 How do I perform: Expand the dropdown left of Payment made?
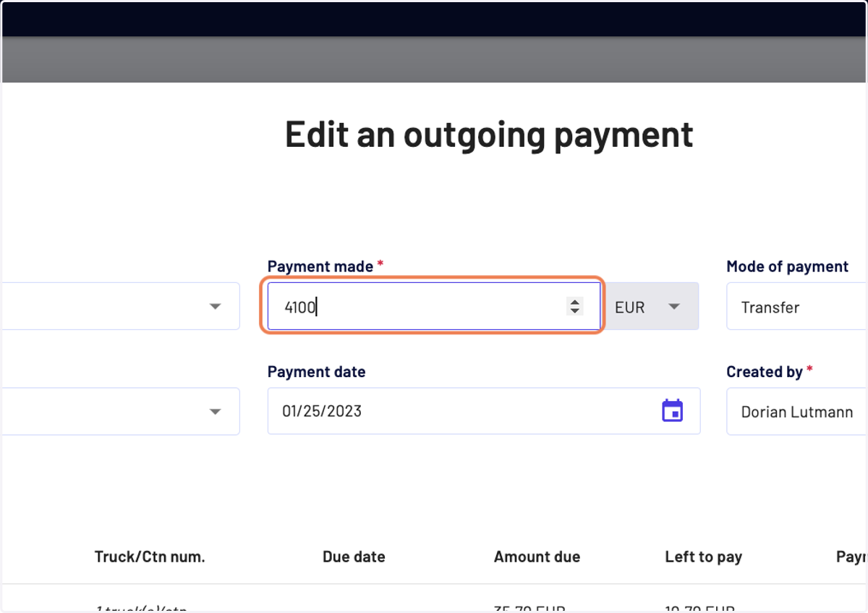(x=215, y=306)
